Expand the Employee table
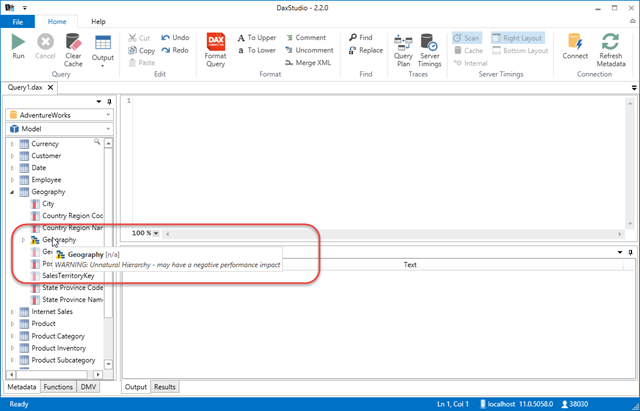Viewport: 640px width, 411px height. [12, 180]
